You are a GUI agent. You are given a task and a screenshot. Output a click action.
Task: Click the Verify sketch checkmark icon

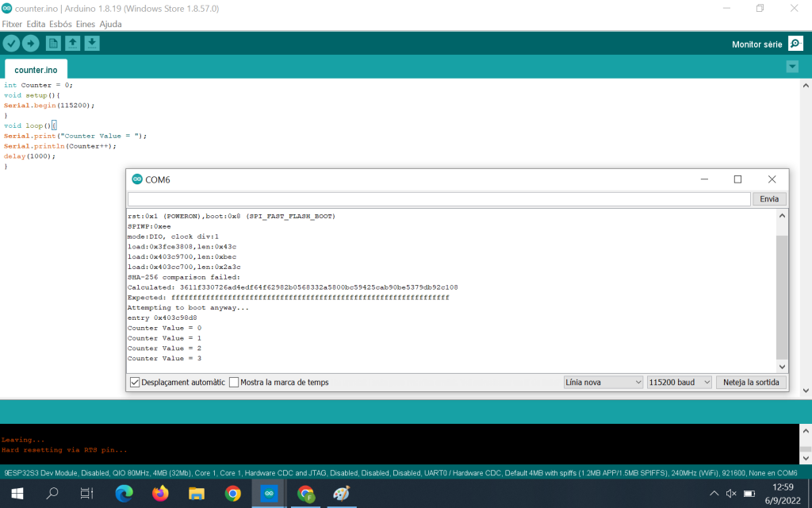pyautogui.click(x=11, y=44)
